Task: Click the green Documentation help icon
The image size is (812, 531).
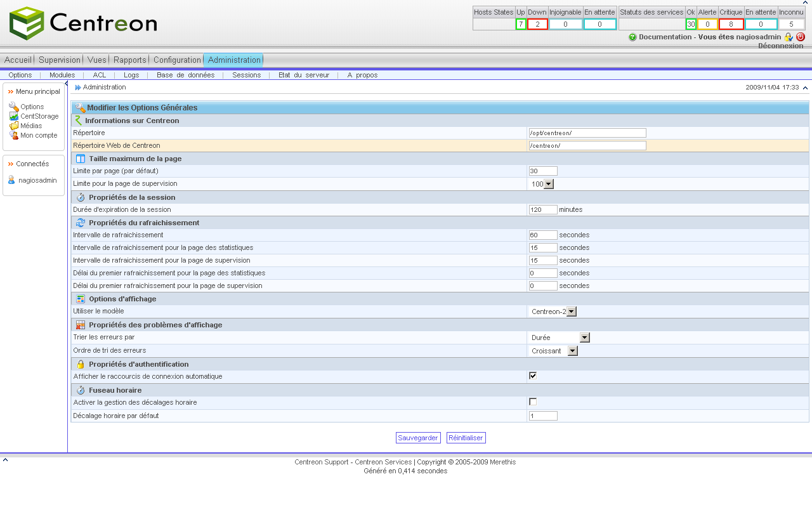Action: point(632,37)
